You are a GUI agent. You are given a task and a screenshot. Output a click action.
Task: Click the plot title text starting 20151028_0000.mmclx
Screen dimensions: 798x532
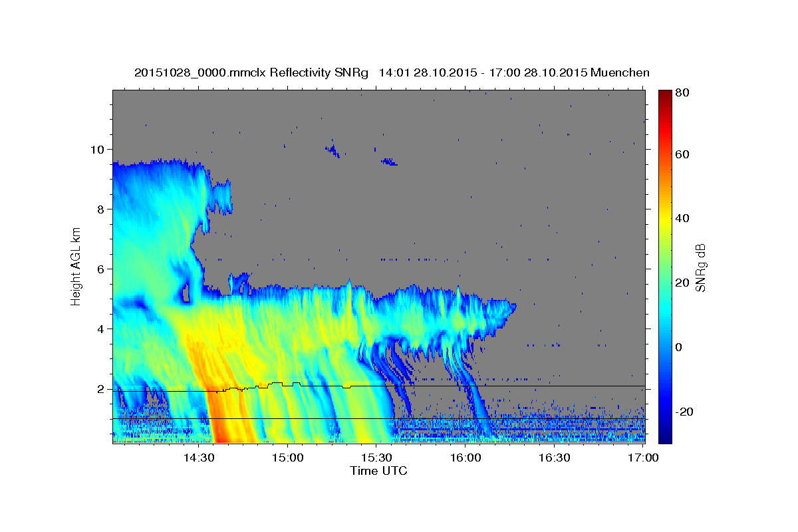(x=392, y=72)
